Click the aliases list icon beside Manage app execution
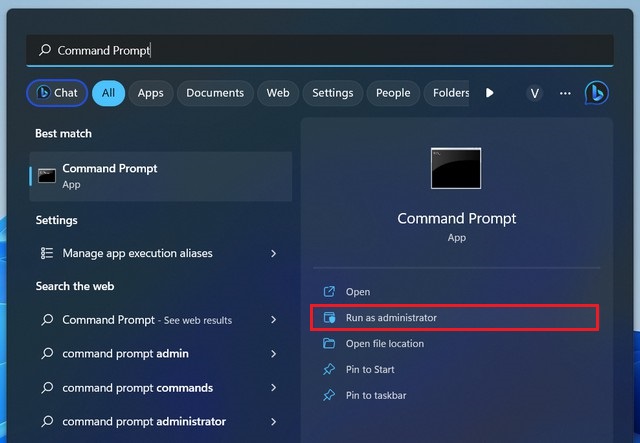This screenshot has width=640, height=443. (x=47, y=253)
